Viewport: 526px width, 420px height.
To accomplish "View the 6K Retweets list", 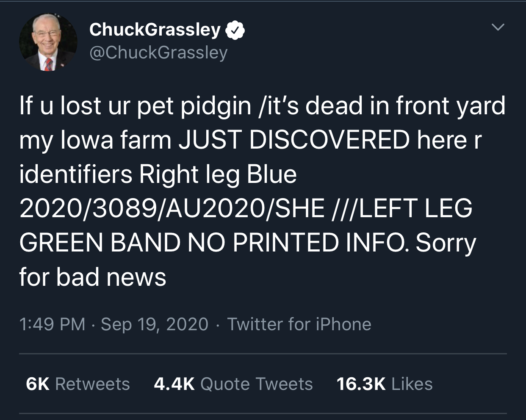I will [78, 384].
